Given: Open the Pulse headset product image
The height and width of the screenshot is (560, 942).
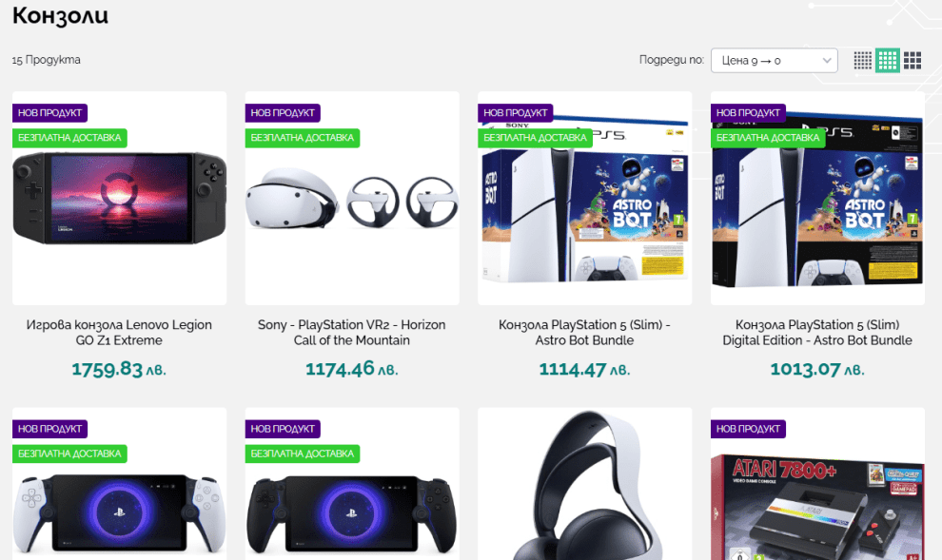Looking at the screenshot, I should click(584, 484).
